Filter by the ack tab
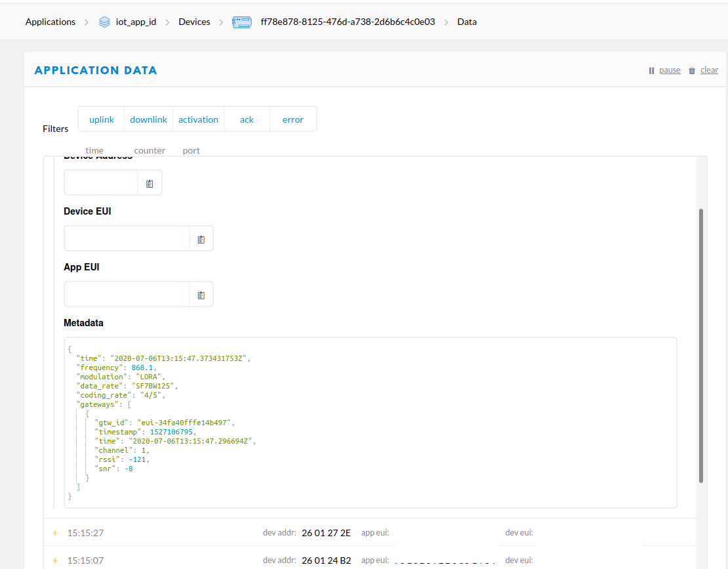728x569 pixels. coord(247,119)
